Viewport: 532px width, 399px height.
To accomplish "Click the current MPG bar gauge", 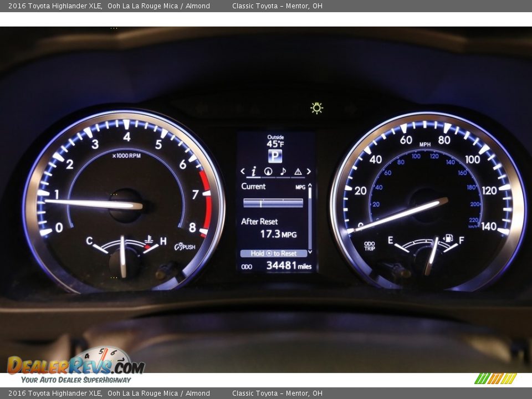I will (273, 203).
